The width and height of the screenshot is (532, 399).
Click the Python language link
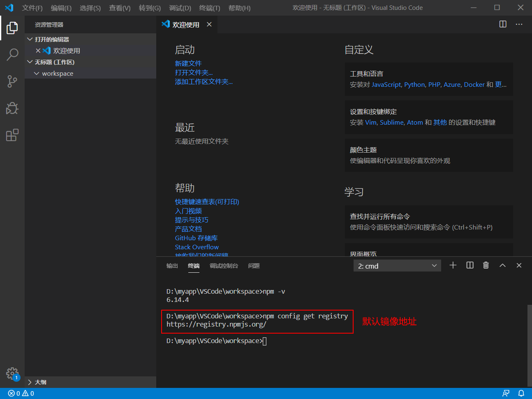tap(414, 84)
